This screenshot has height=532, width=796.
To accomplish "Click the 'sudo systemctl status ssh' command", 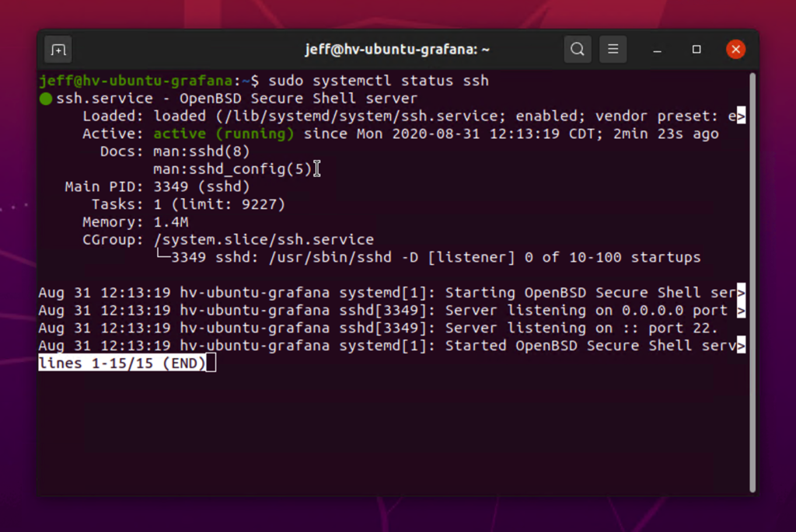I will pos(379,81).
